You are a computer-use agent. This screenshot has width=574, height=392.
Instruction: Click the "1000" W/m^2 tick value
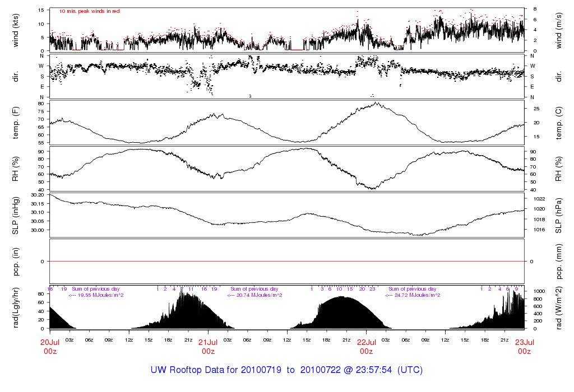coord(539,291)
